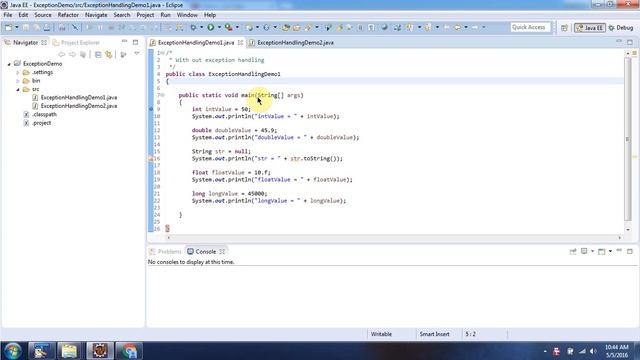640x360 pixels.
Task: Select the Console tab
Action: click(x=205, y=251)
